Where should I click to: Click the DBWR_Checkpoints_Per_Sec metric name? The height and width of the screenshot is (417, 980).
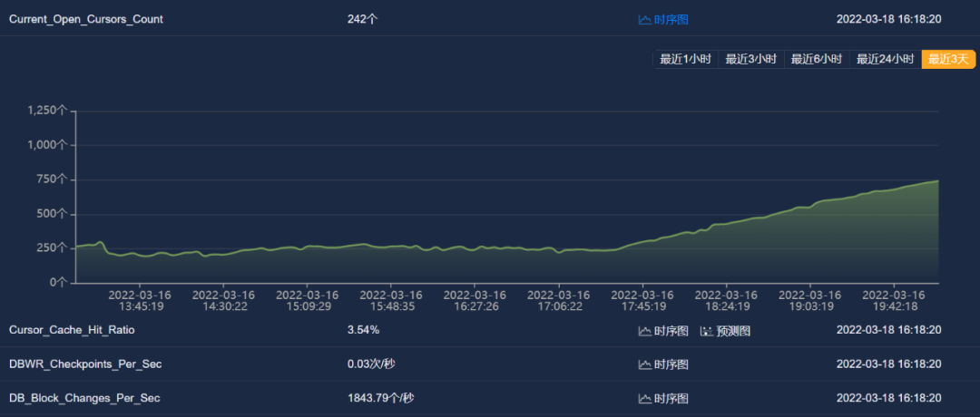[85, 364]
